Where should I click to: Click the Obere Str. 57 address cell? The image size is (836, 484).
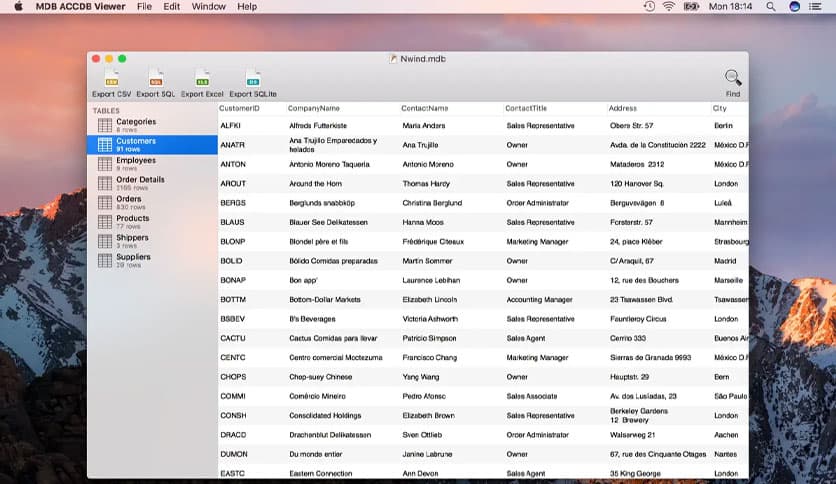point(632,126)
